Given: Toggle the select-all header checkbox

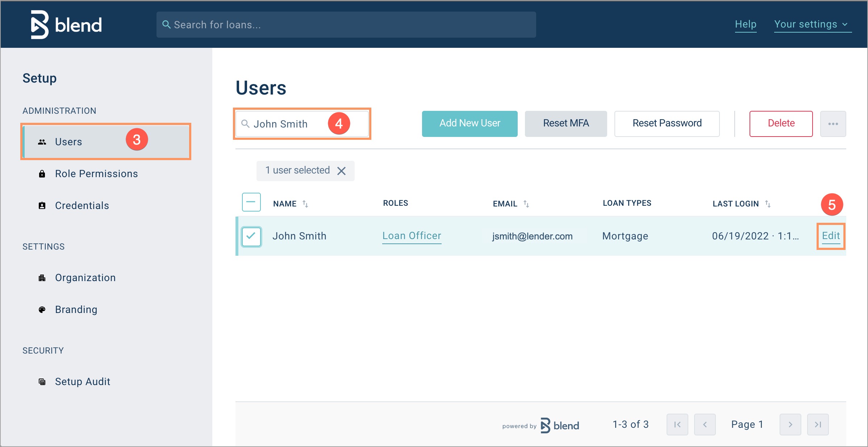Looking at the screenshot, I should 251,202.
